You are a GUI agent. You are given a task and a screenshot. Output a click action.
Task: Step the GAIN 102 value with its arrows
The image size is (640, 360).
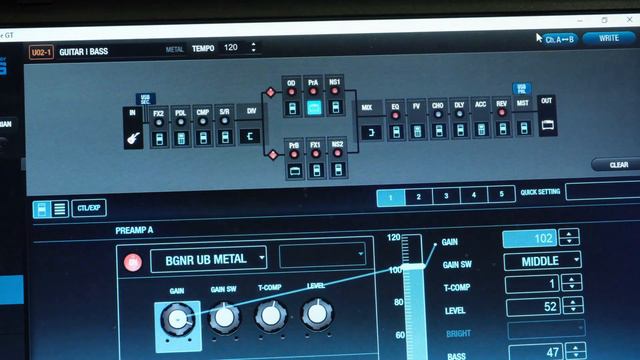coord(569,237)
